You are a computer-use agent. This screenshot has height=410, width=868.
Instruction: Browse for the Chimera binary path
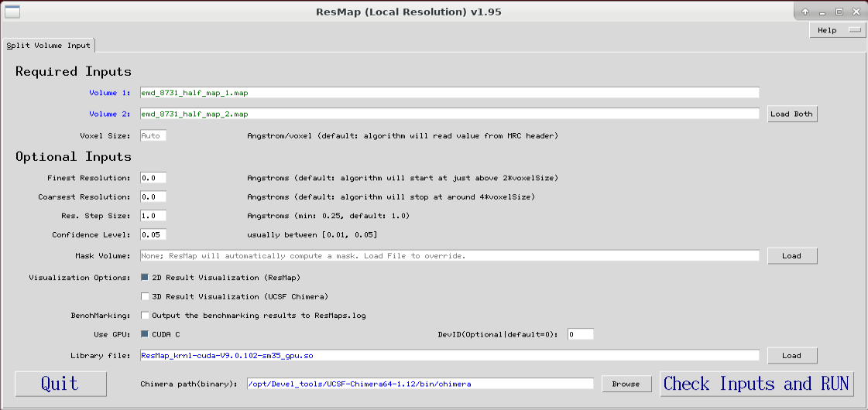pos(626,384)
